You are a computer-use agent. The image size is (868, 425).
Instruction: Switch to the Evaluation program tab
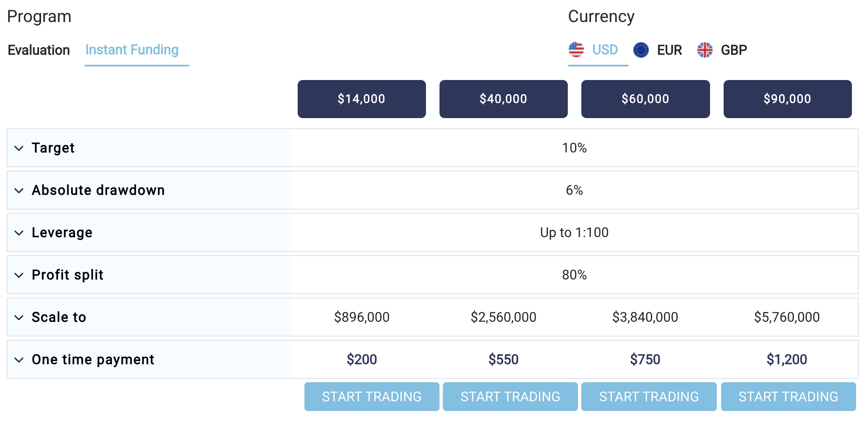39,50
